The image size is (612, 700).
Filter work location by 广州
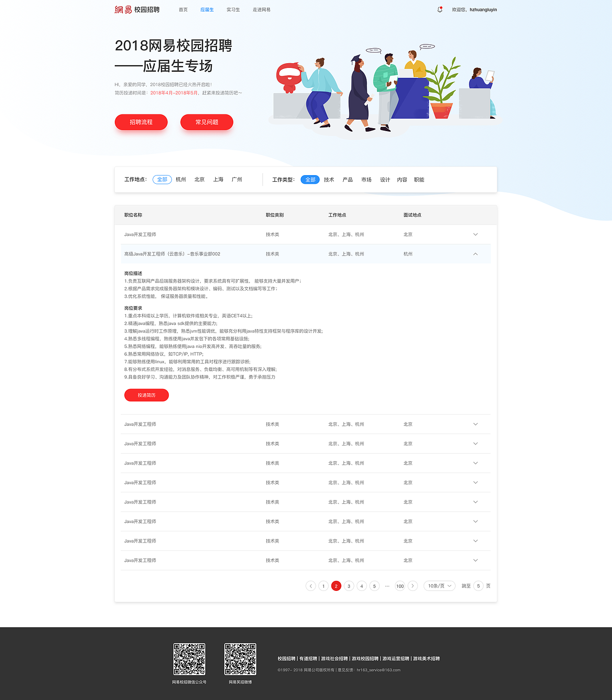click(x=237, y=179)
